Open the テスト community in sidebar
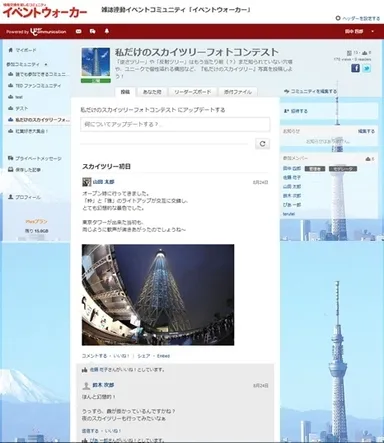The image size is (384, 443). [x=22, y=108]
